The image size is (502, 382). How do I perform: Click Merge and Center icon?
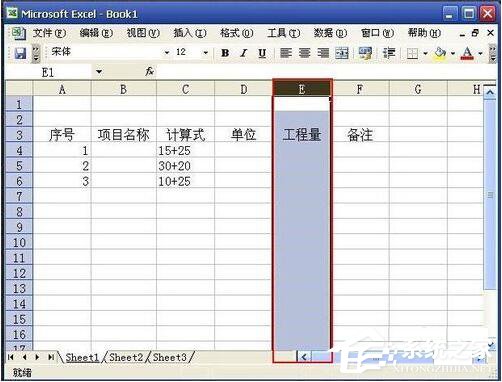tap(342, 53)
